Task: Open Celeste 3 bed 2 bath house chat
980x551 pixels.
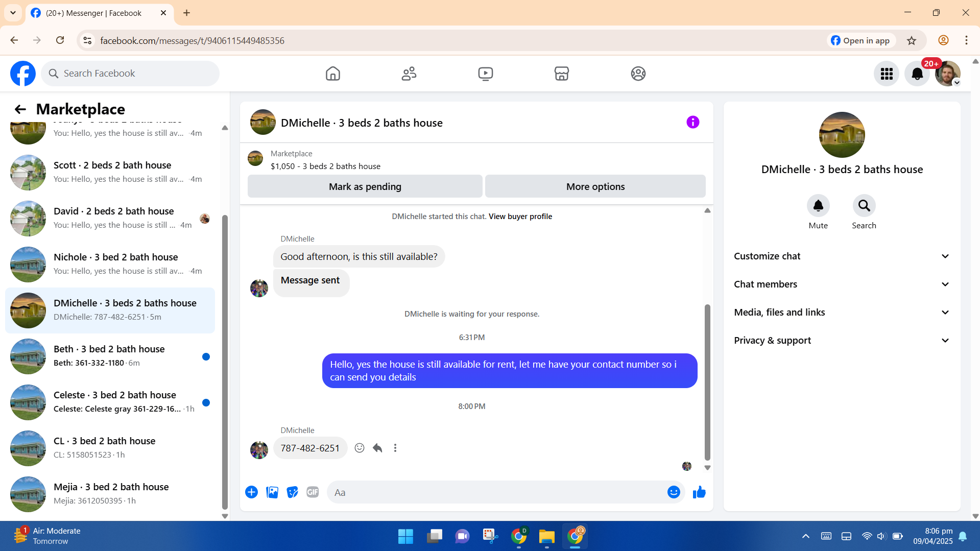Action: click(110, 402)
